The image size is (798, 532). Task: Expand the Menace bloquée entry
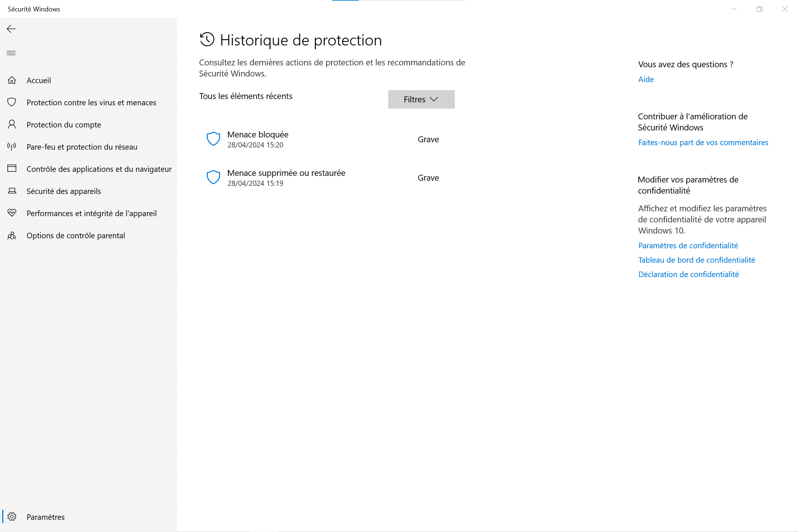(x=258, y=139)
